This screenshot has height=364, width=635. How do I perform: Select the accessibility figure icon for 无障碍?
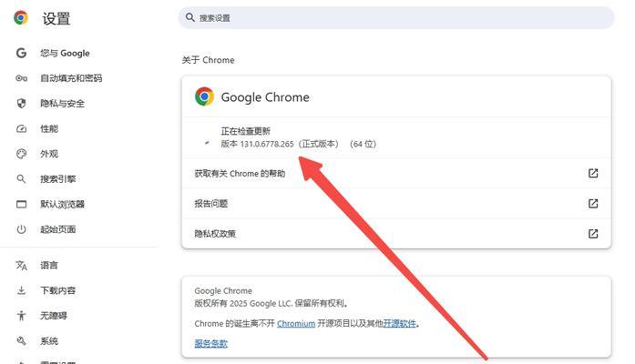pyautogui.click(x=22, y=316)
